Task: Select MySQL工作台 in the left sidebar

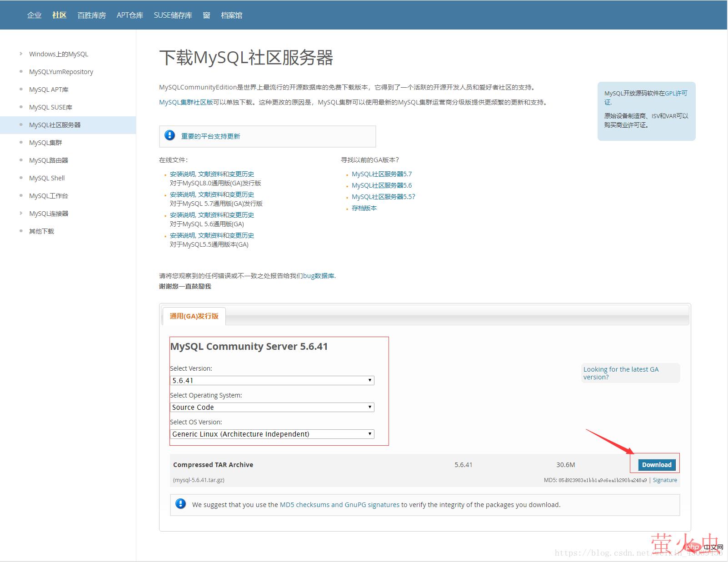Action: click(49, 196)
